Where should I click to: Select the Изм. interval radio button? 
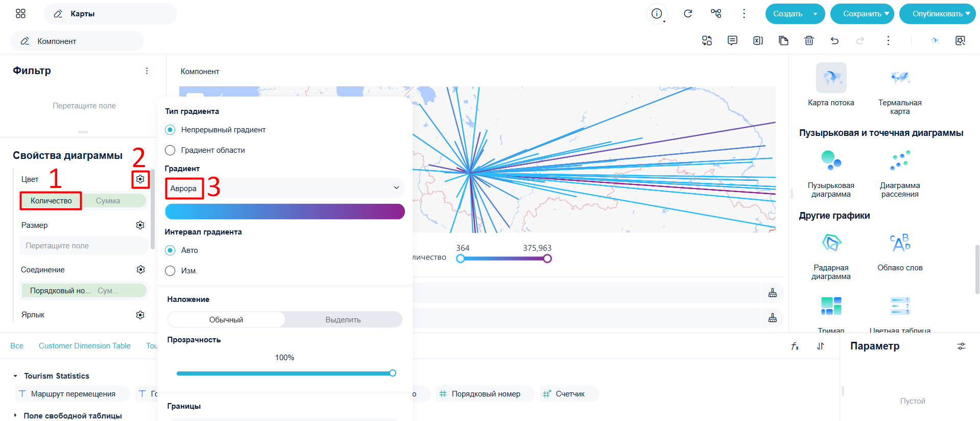(170, 271)
